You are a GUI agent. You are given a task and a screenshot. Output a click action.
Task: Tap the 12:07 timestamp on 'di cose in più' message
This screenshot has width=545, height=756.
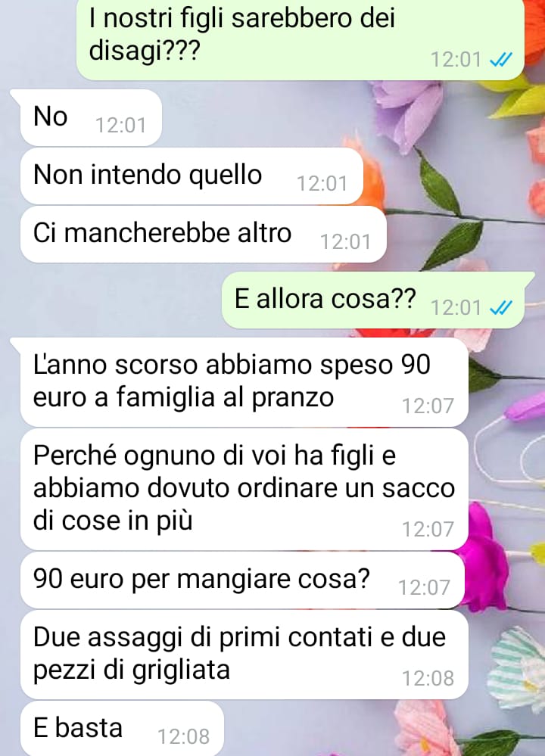[x=428, y=530]
